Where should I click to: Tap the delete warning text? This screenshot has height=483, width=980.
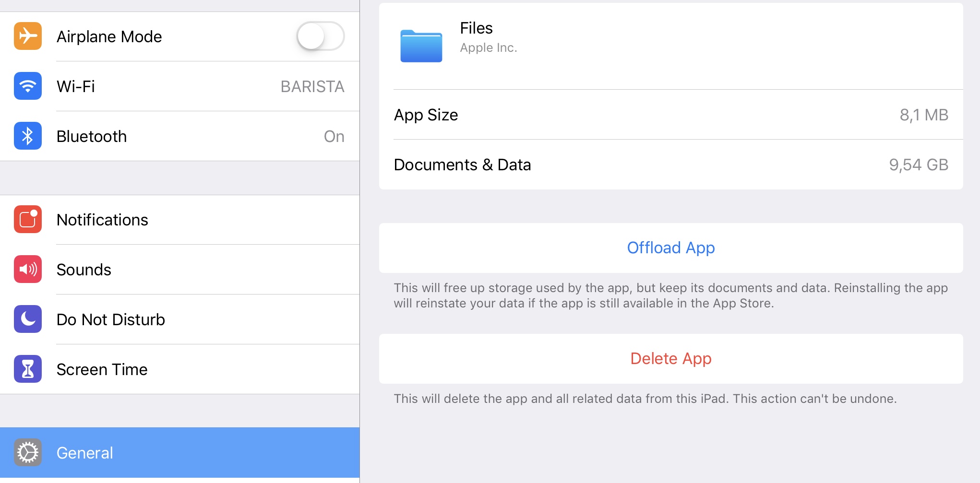point(645,399)
